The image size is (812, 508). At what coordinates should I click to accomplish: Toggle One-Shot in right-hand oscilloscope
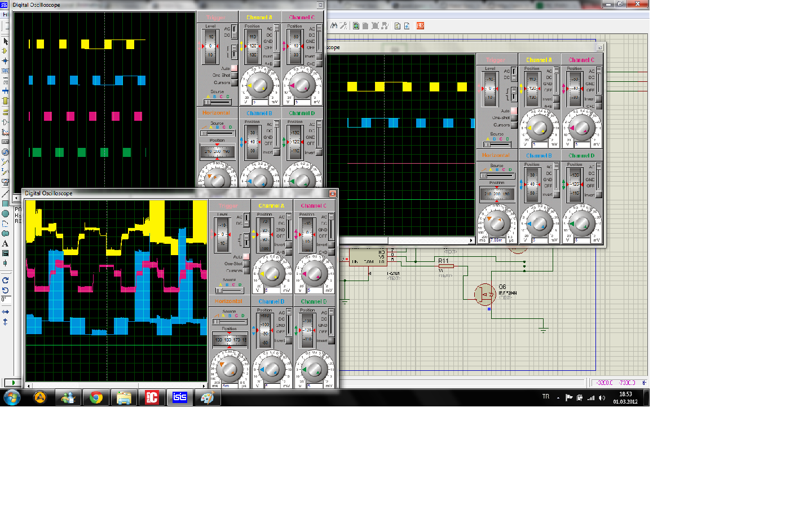(514, 118)
